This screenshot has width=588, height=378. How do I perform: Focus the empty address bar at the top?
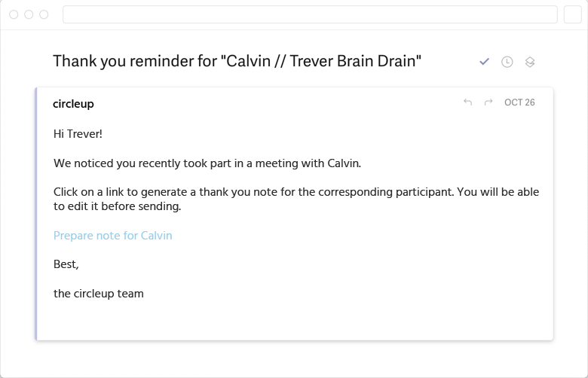tap(310, 14)
